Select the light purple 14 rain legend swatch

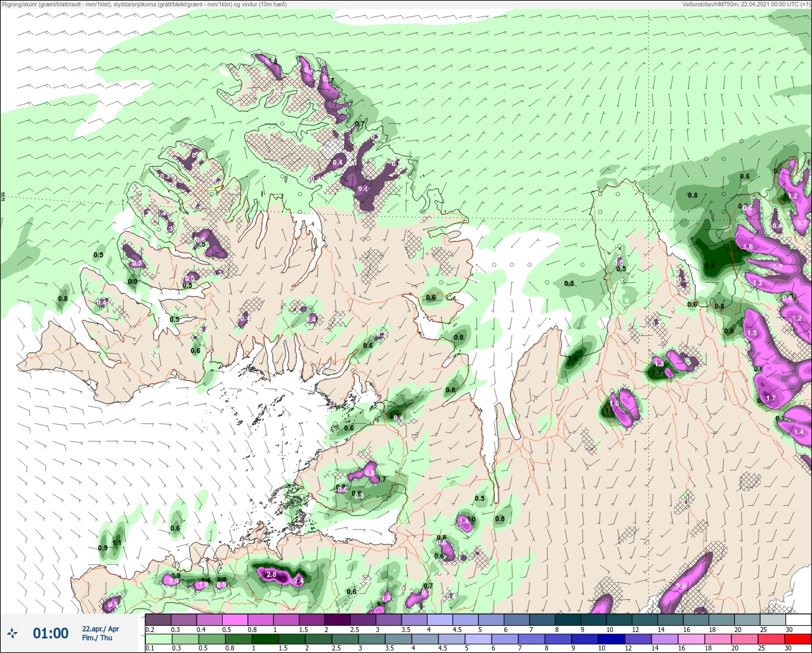[x=665, y=639]
